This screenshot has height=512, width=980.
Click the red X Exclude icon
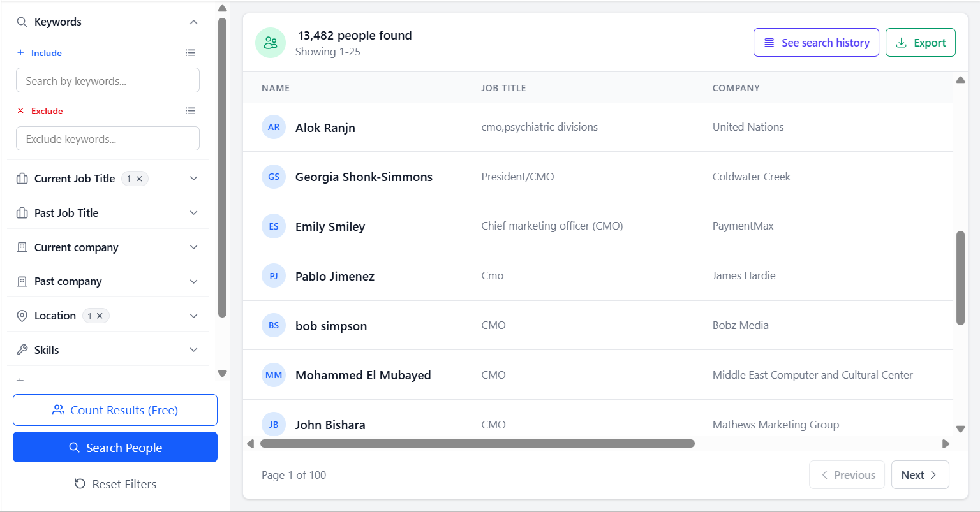[x=20, y=111]
